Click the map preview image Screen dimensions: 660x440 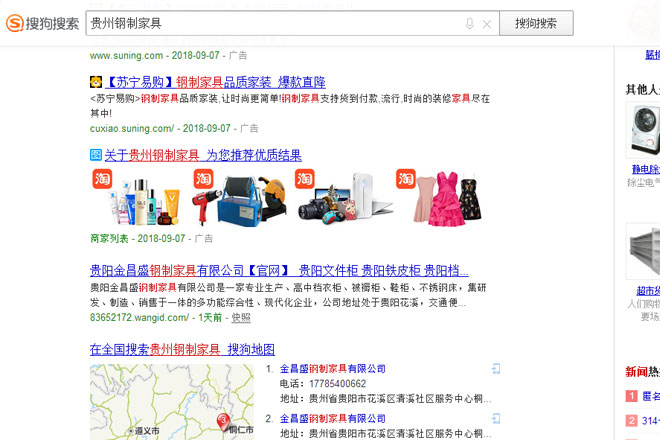(x=172, y=402)
